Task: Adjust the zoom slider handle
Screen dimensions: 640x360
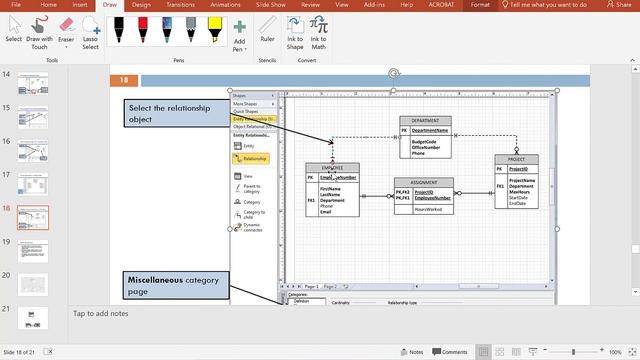Action: (x=573, y=352)
